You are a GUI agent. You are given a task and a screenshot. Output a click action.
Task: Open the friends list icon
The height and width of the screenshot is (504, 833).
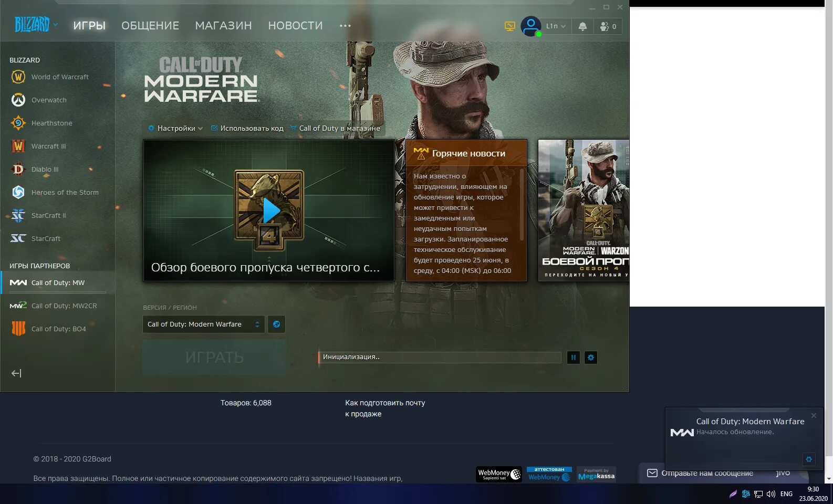(x=608, y=26)
